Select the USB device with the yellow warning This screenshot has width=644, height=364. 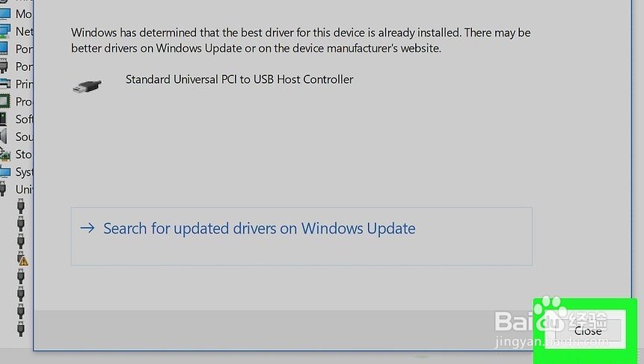(22, 259)
